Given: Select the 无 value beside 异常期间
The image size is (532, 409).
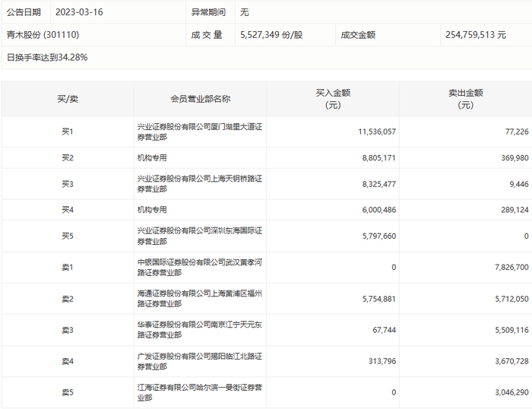Looking at the screenshot, I should pyautogui.click(x=244, y=12).
